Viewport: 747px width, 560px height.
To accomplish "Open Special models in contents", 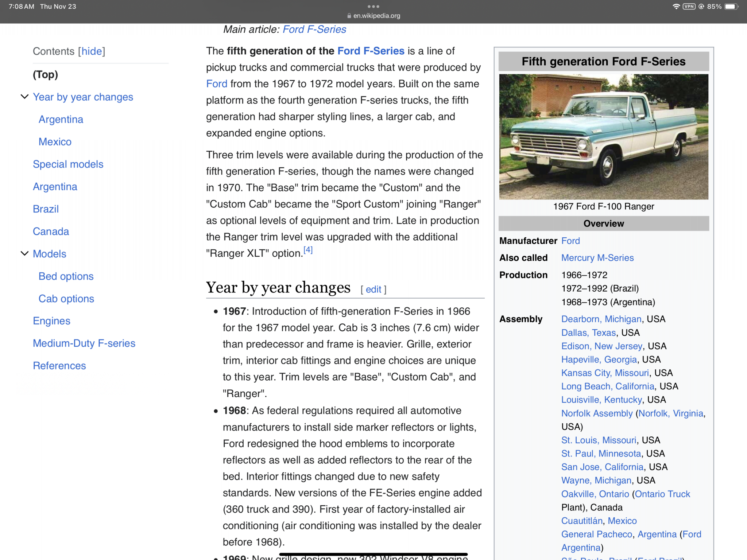I will [68, 164].
